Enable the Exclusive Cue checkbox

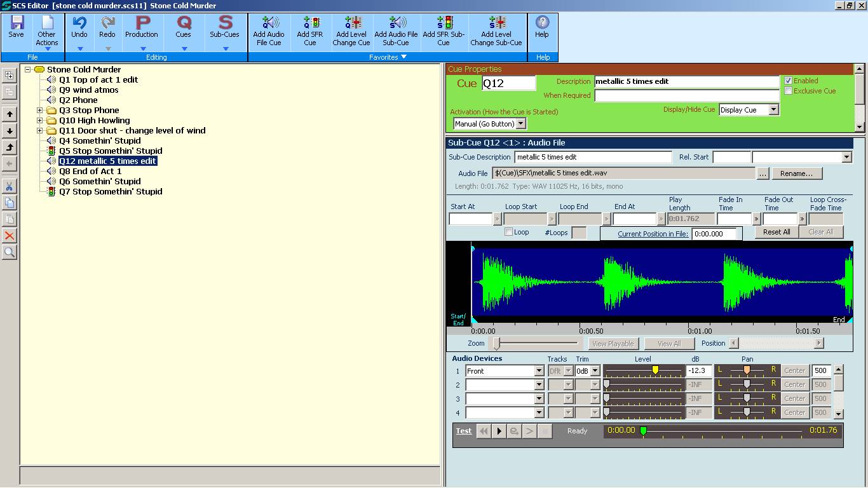coord(788,91)
